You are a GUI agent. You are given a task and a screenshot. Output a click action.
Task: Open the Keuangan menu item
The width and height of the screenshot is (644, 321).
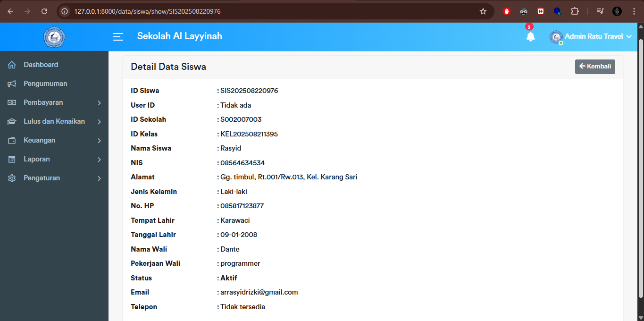point(40,140)
